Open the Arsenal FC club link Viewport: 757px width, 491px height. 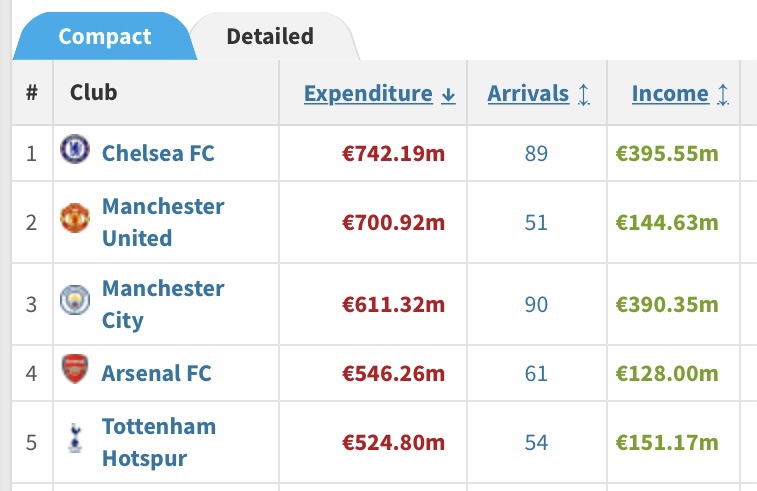156,374
